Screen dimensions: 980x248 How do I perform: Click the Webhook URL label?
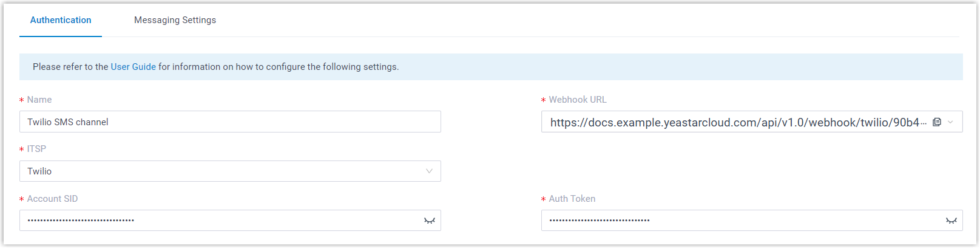tap(578, 100)
